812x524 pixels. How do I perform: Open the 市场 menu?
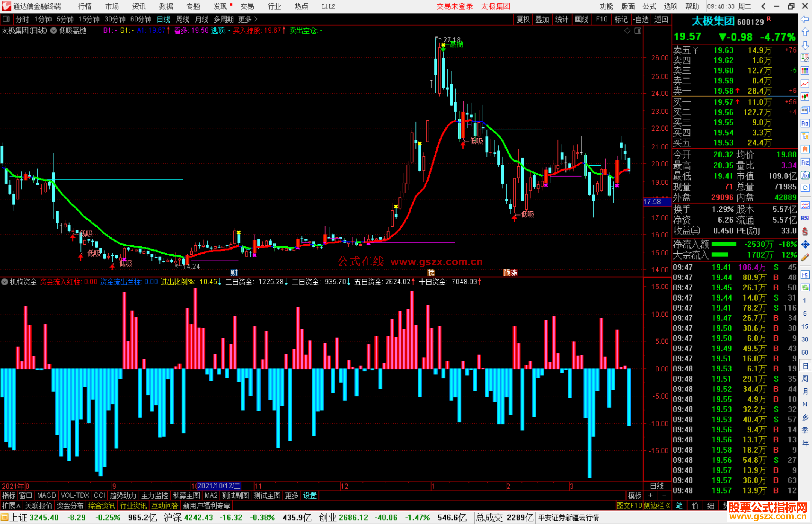112,6
